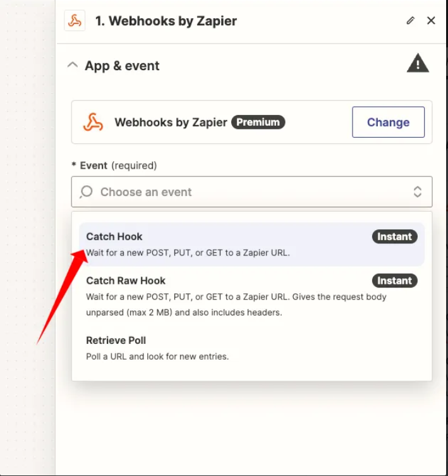
Task: Click inside the Choose an event field
Action: [251, 192]
